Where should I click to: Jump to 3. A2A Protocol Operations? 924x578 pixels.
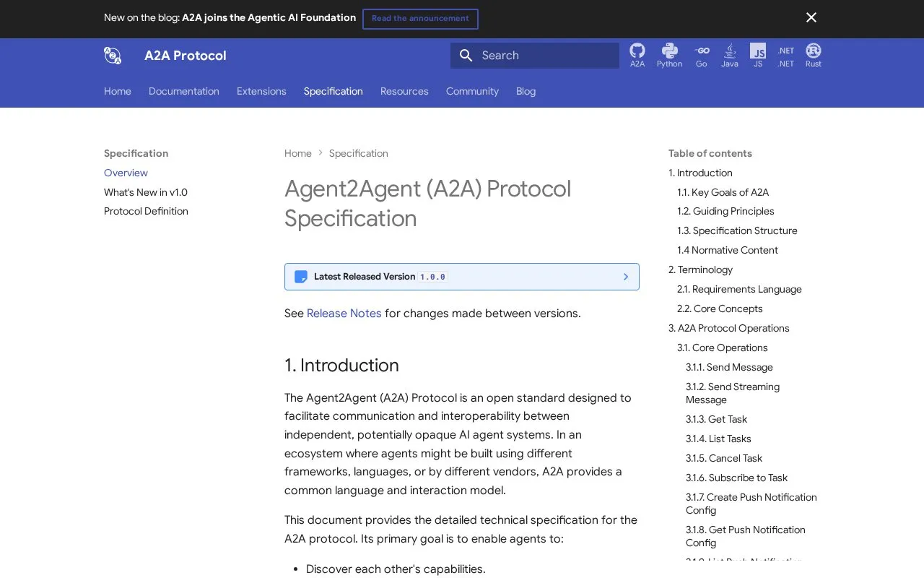[729, 328]
